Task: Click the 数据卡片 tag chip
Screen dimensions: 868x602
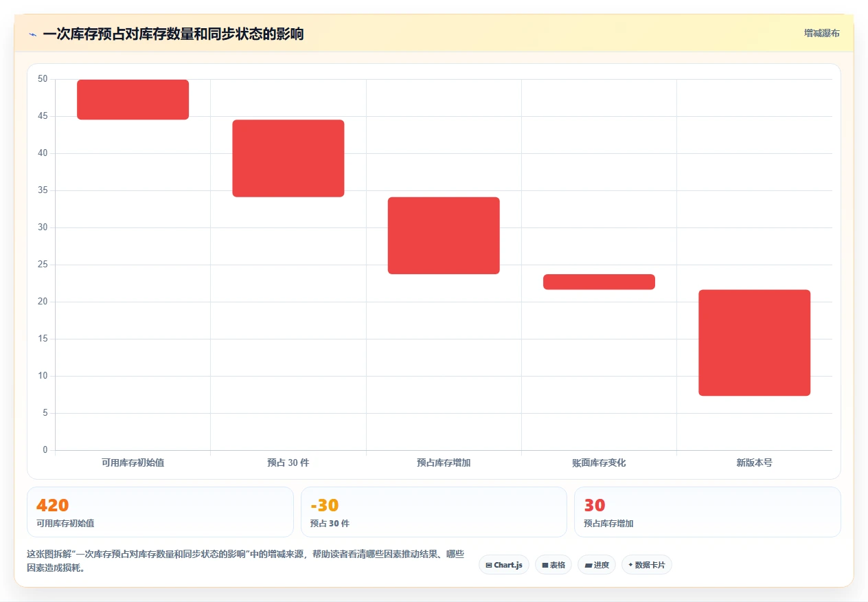Action: click(x=647, y=565)
